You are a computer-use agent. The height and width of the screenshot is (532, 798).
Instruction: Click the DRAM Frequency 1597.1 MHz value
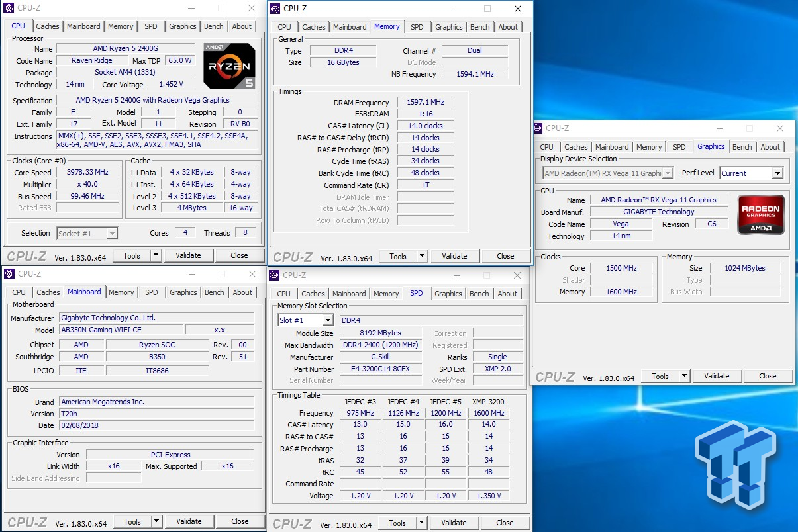coord(425,103)
